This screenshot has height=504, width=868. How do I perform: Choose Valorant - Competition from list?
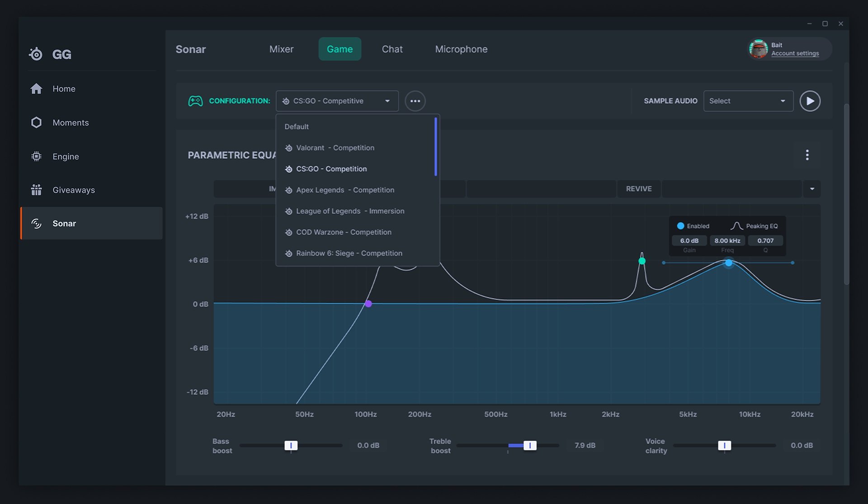(335, 148)
